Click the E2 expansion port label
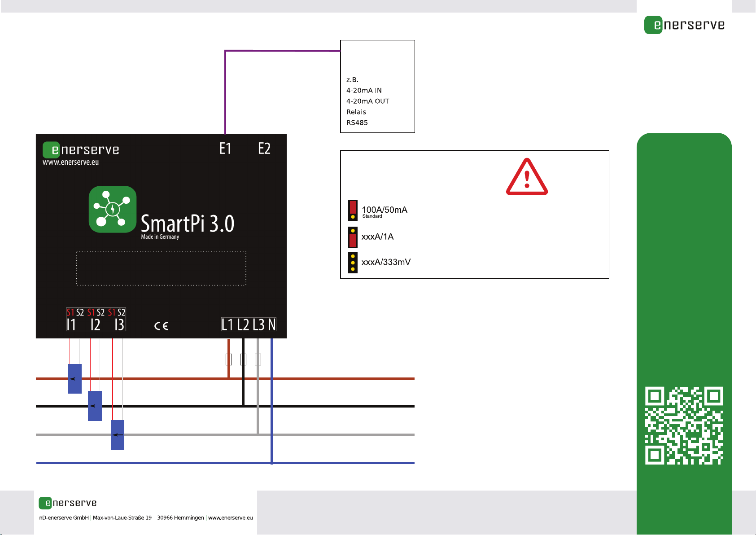Screen dimensions: 756x535 tap(264, 149)
